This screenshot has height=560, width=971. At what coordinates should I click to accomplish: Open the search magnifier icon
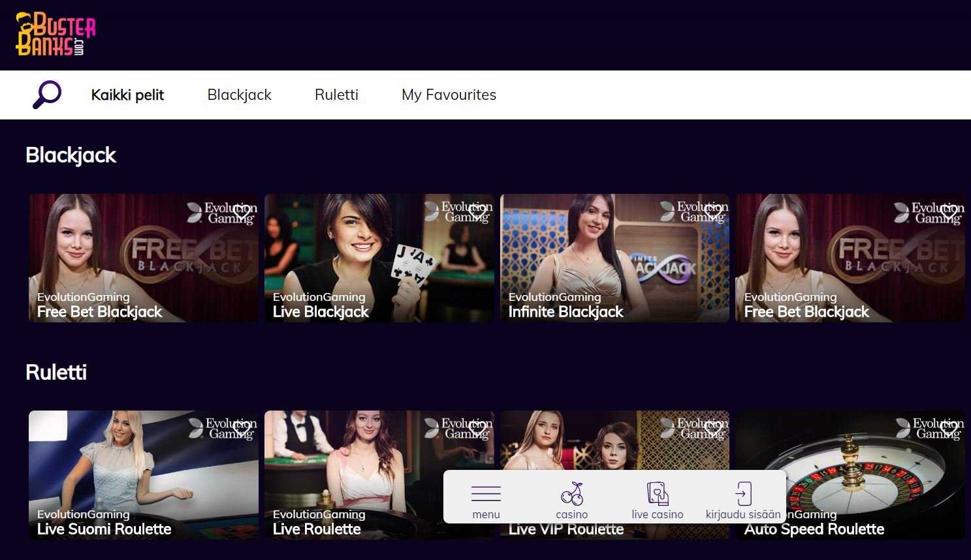(47, 95)
